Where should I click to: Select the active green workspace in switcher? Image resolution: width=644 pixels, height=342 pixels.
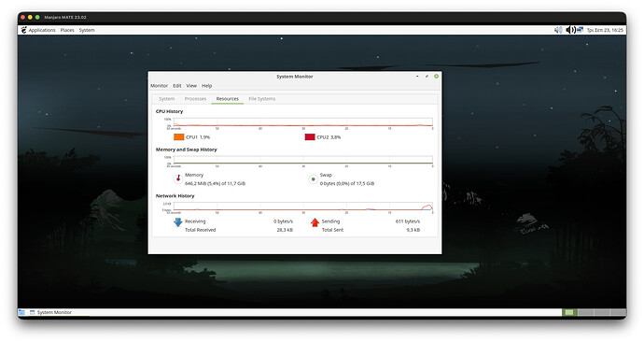[x=569, y=312]
